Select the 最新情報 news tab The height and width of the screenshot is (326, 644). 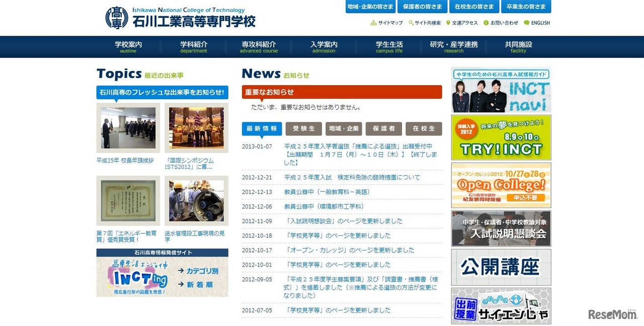(x=262, y=128)
